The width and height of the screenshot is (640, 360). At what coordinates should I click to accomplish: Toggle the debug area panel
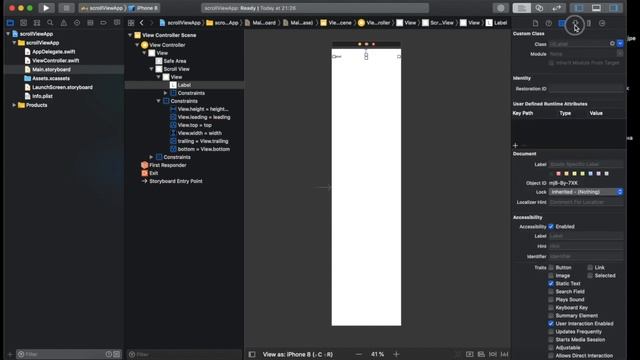(x=596, y=8)
